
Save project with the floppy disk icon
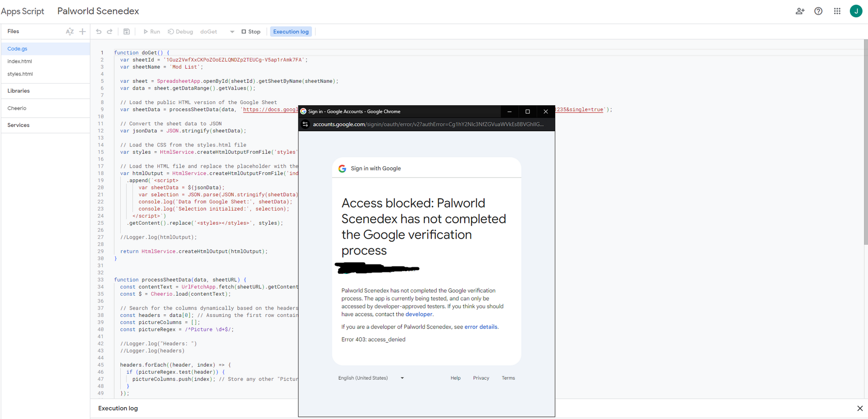pos(127,32)
